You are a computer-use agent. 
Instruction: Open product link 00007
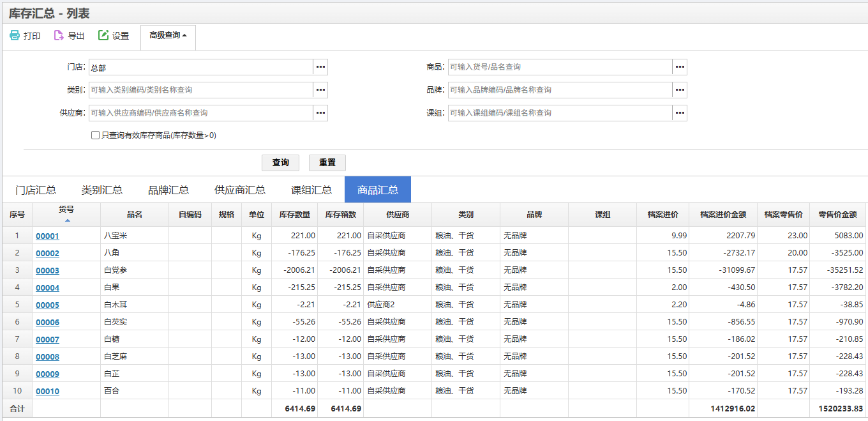pyautogui.click(x=47, y=339)
